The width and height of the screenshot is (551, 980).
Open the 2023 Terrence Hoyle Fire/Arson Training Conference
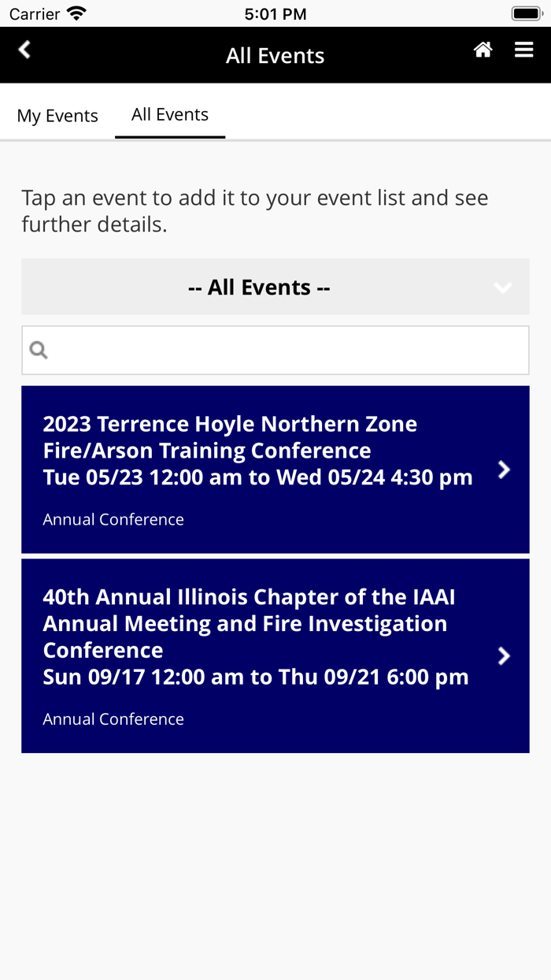click(236, 449)
